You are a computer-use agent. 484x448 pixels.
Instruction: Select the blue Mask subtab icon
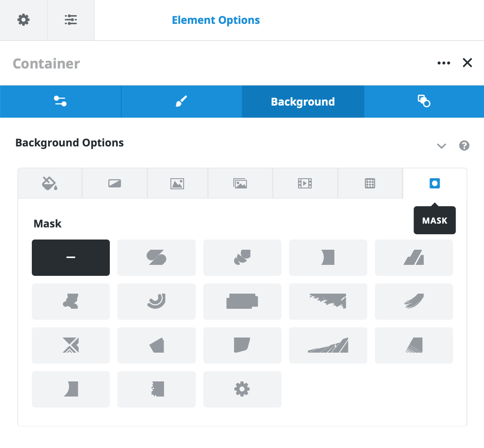(x=435, y=184)
